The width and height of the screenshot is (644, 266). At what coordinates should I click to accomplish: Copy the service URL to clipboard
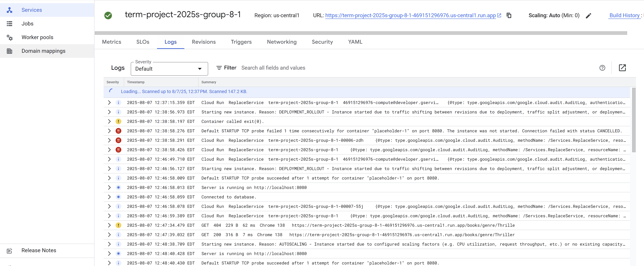pyautogui.click(x=509, y=16)
